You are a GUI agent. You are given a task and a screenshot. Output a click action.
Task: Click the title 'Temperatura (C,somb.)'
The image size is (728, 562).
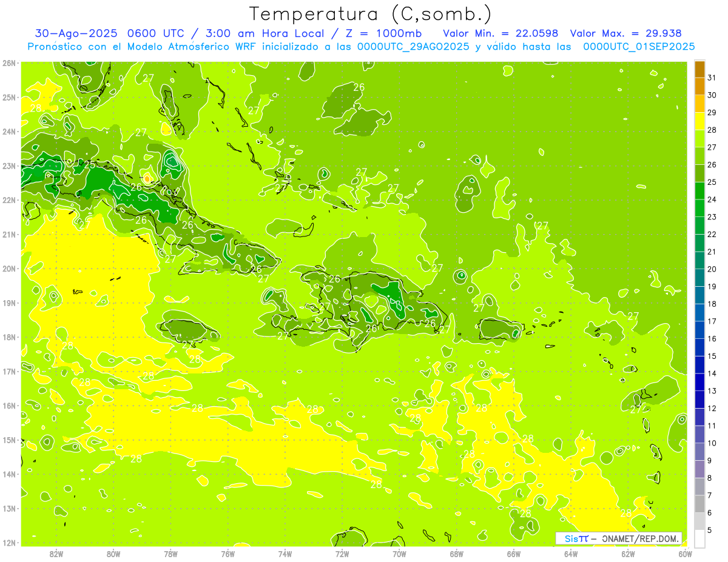click(369, 15)
